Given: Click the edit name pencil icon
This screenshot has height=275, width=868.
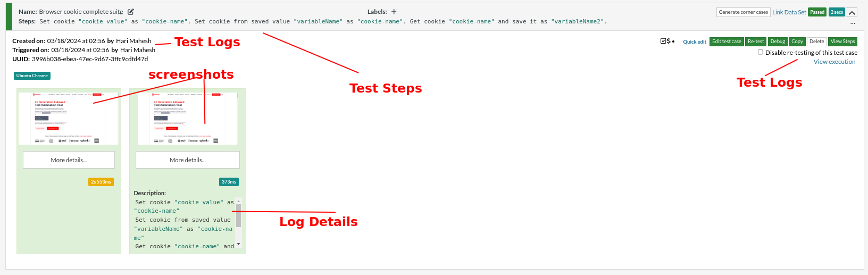Looking at the screenshot, I should [x=131, y=12].
